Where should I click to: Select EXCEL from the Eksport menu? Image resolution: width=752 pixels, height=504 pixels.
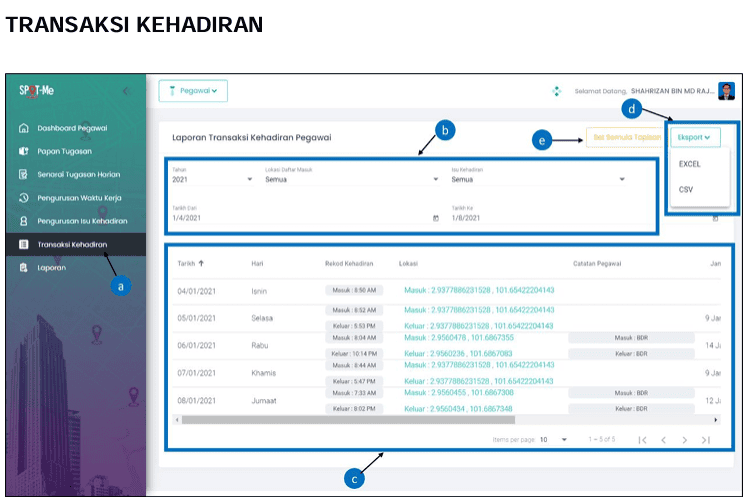(690, 164)
